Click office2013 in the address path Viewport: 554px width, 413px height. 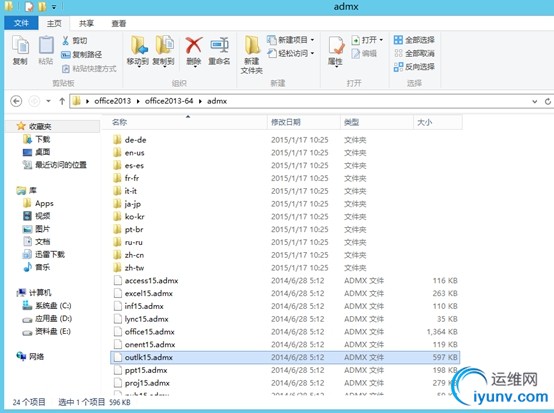point(113,101)
